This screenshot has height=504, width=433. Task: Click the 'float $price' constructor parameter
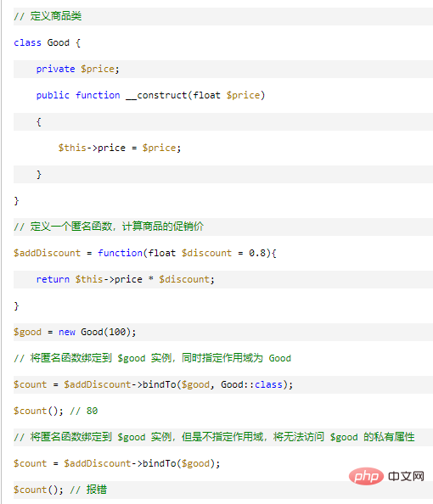(x=227, y=95)
